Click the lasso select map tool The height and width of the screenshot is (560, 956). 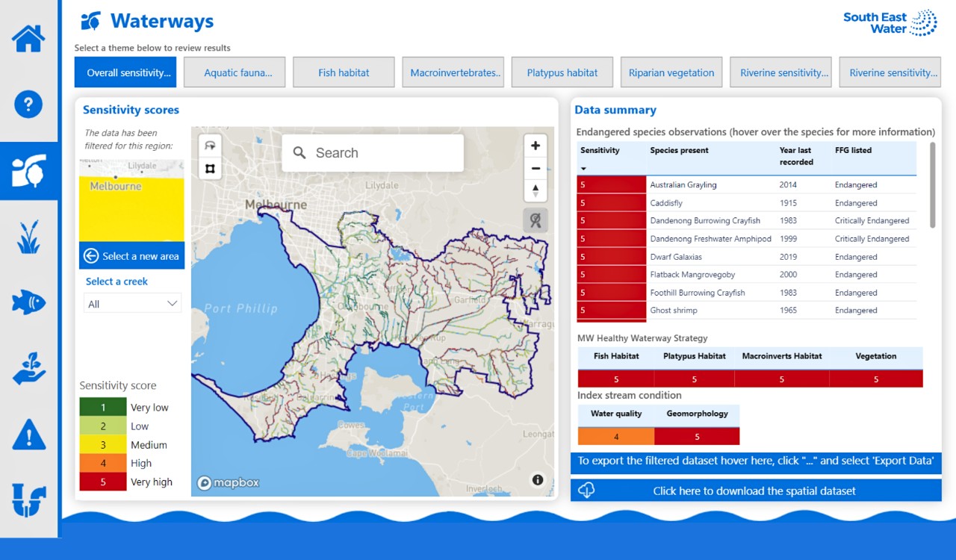point(210,146)
